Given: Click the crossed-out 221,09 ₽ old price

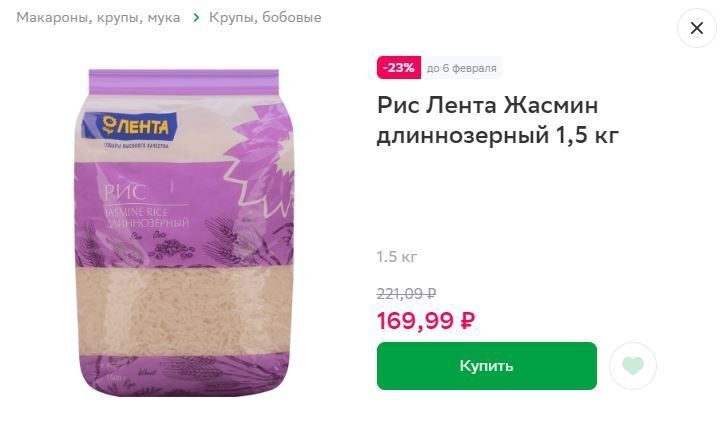Looking at the screenshot, I should pos(406,294).
